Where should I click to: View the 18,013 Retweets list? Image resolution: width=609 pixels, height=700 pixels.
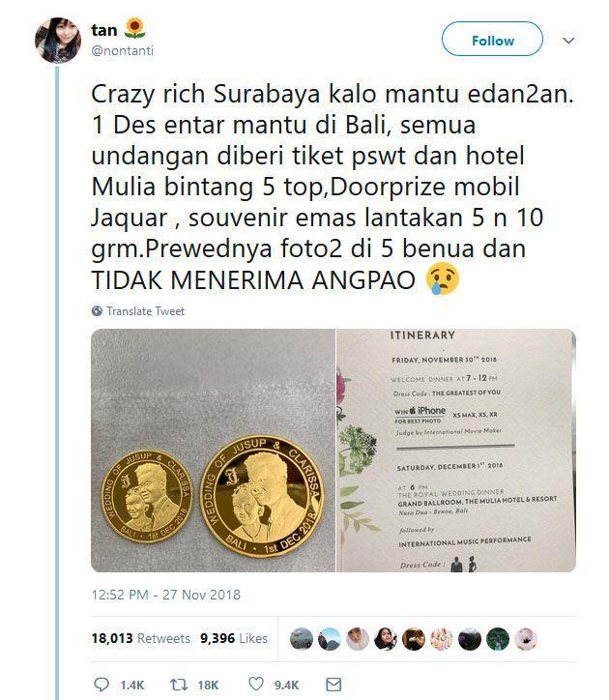click(140, 638)
